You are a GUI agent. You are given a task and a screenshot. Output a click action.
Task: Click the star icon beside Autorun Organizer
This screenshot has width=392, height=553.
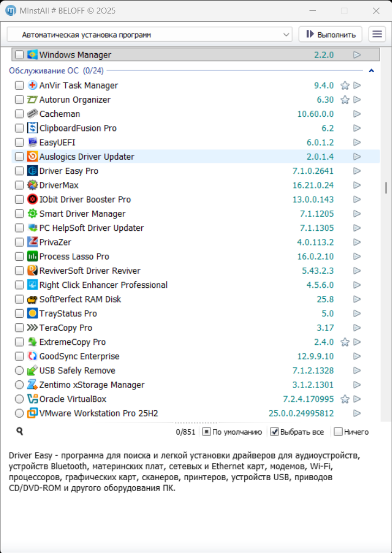click(344, 100)
